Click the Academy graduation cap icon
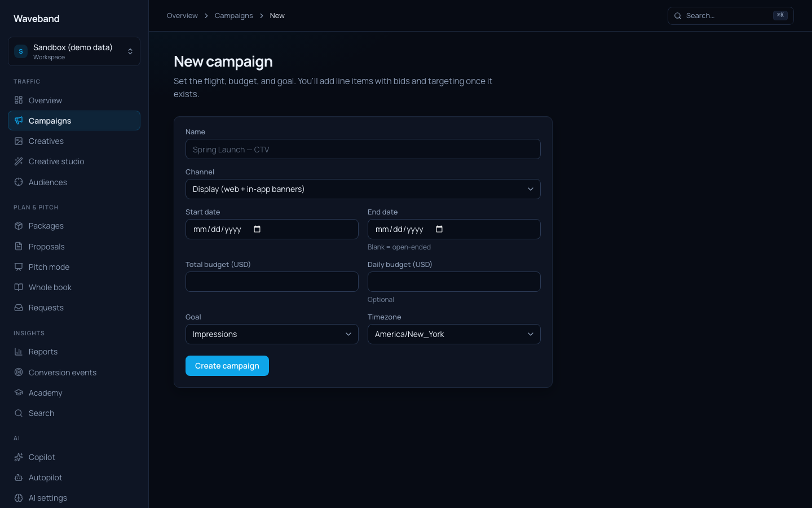 [x=19, y=392]
